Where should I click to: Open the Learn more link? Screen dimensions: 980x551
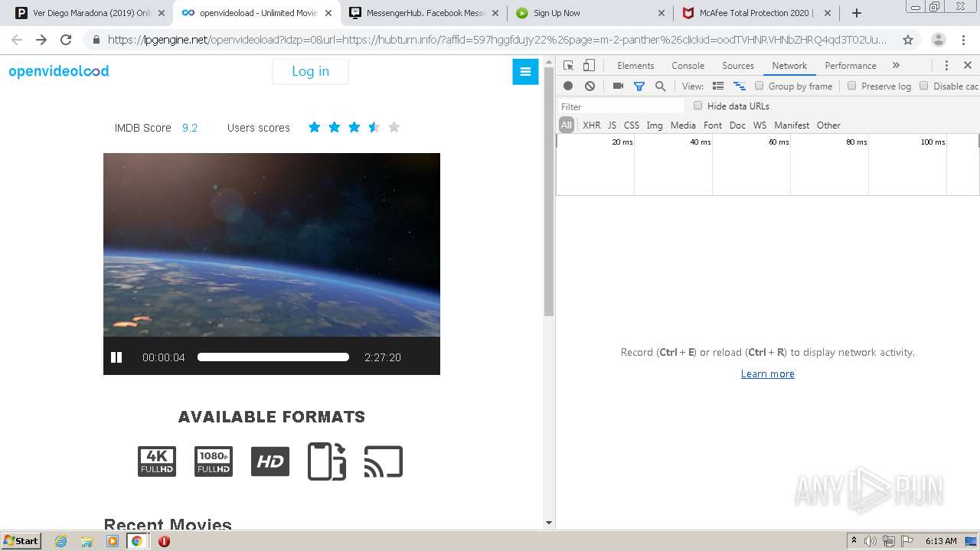click(x=767, y=374)
